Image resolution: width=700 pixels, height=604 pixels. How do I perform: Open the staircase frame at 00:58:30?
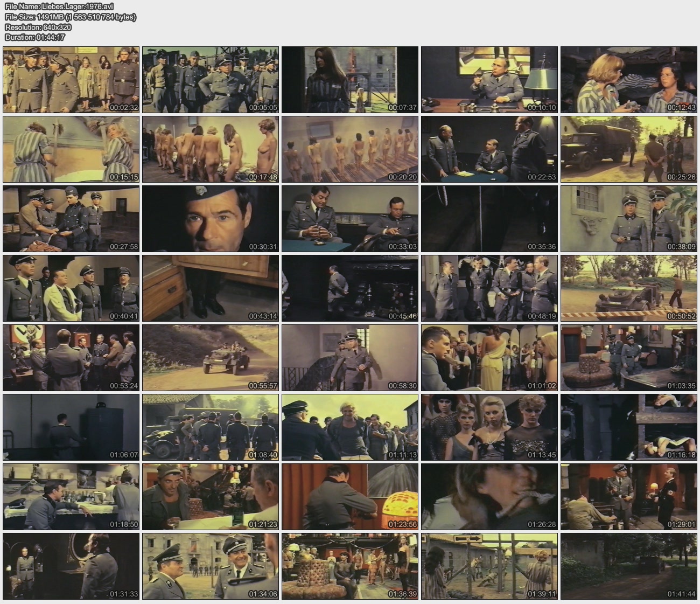350,358
